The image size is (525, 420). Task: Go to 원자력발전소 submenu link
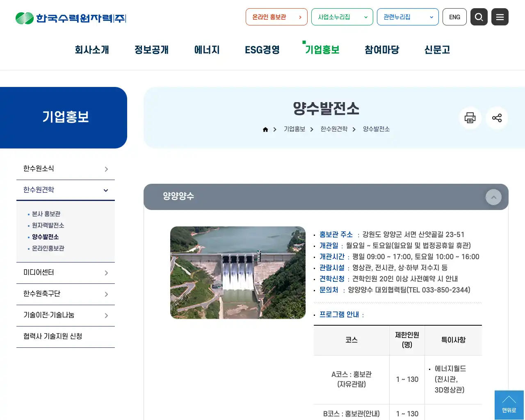[x=48, y=225]
